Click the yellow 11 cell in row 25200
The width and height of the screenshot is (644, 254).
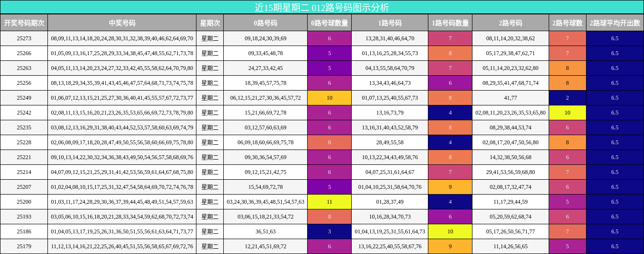tap(329, 202)
